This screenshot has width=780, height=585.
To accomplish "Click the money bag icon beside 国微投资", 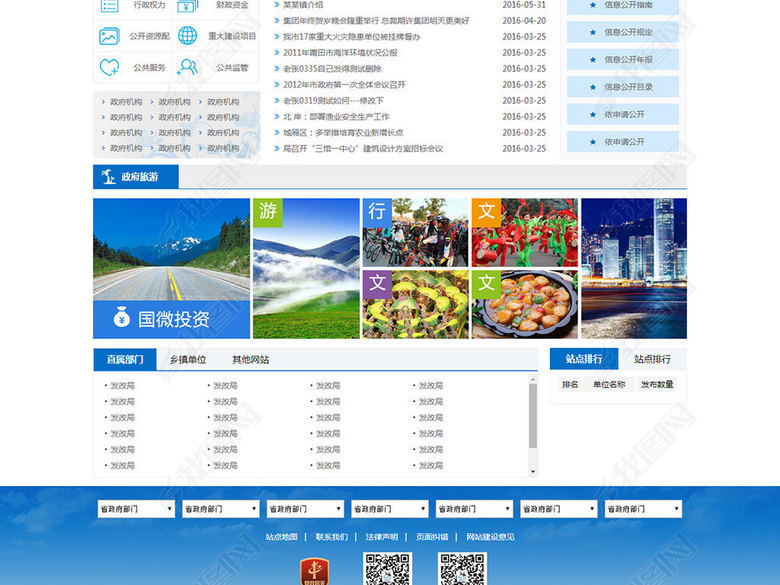I will coord(121,317).
